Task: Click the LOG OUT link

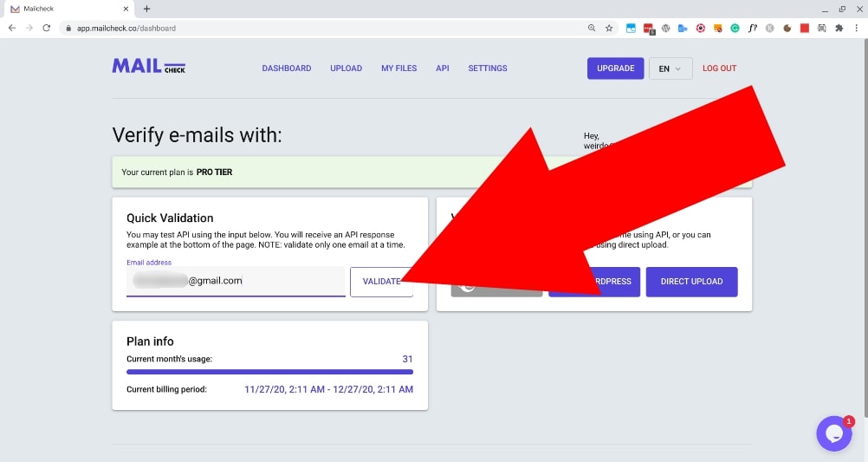Action: [719, 68]
